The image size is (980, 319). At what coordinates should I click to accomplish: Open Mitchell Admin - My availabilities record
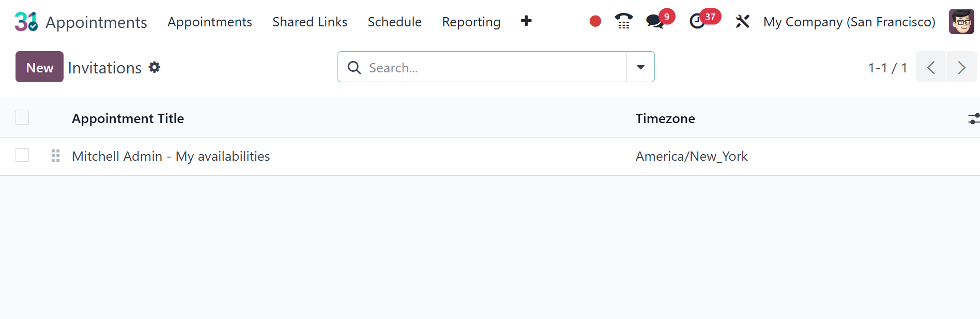171,156
